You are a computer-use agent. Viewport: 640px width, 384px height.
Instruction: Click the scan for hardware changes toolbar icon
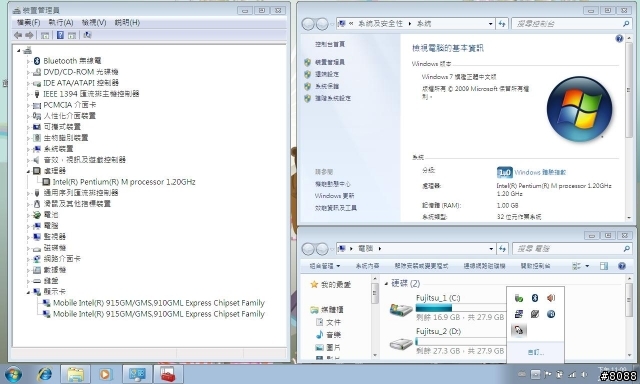pos(87,35)
